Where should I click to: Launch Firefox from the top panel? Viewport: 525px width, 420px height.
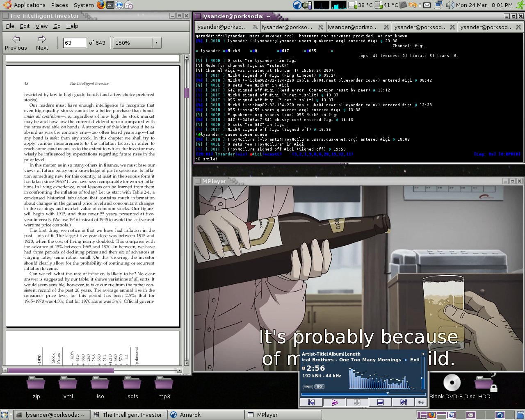[101, 5]
